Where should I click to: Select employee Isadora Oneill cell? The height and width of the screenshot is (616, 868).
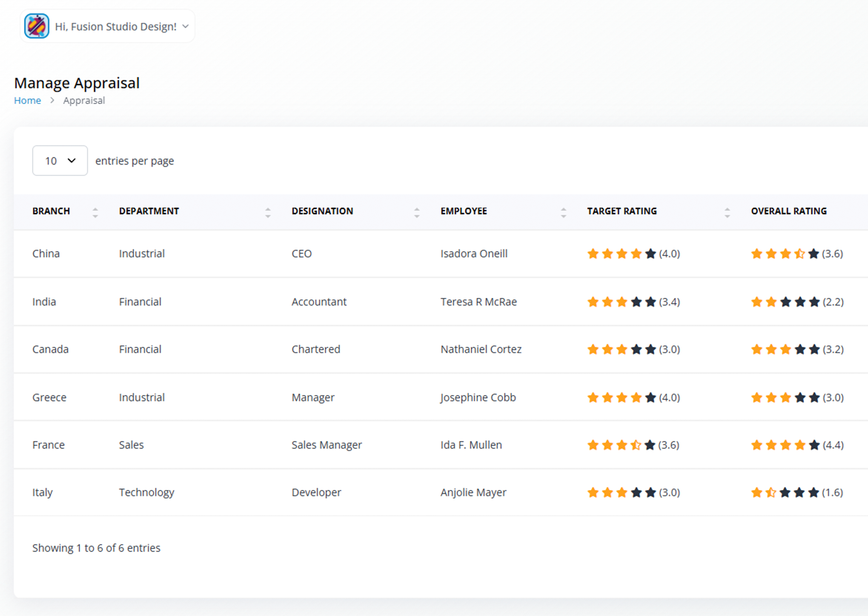[474, 253]
